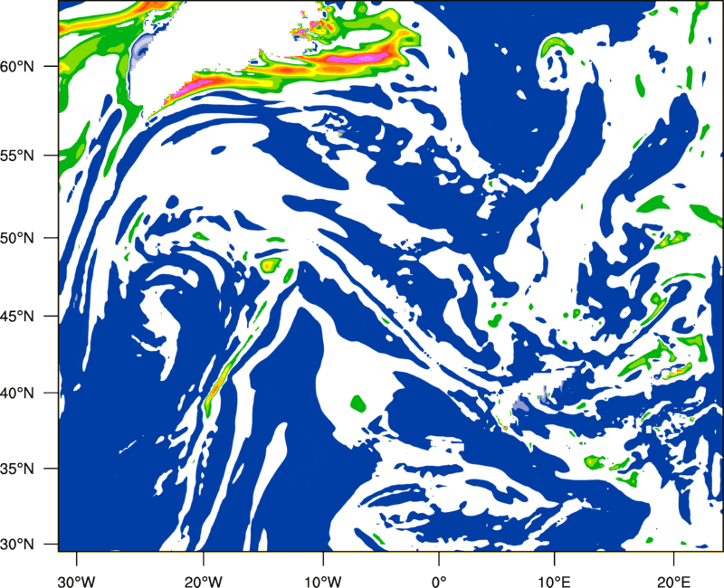Click the 20°W longitude label
The image size is (724, 588).
coord(203,582)
